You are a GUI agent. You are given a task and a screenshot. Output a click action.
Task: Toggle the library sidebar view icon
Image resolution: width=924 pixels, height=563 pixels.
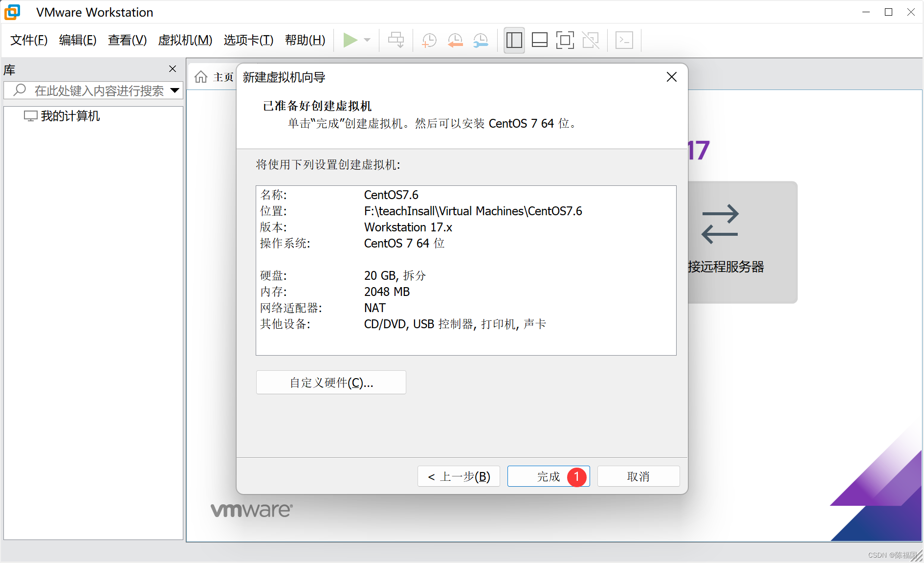(514, 40)
